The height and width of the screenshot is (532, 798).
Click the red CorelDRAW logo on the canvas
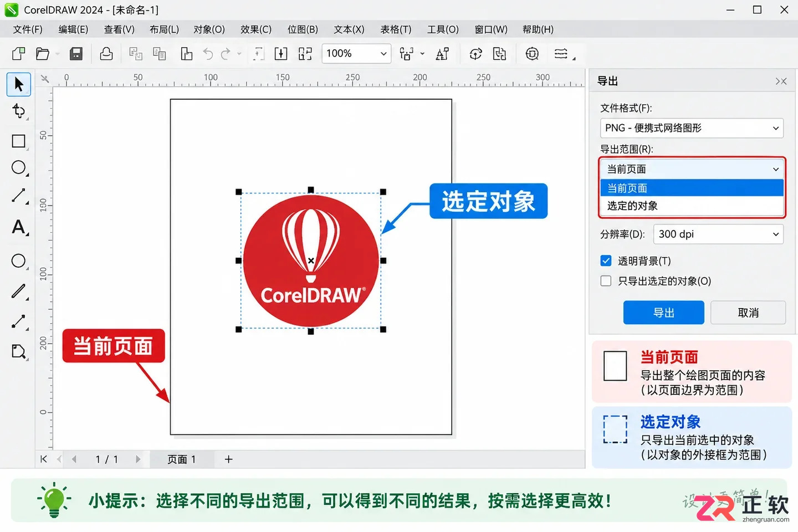(311, 260)
